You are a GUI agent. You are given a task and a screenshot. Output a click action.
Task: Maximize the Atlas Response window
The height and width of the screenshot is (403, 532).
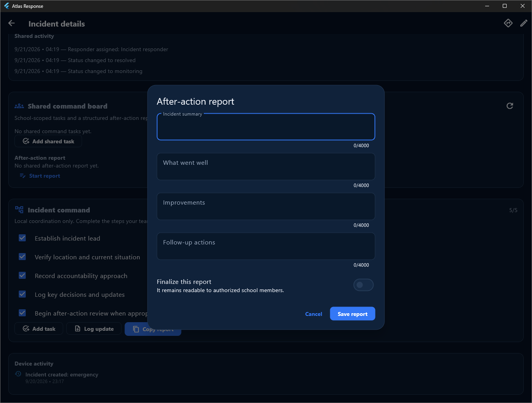(x=505, y=6)
